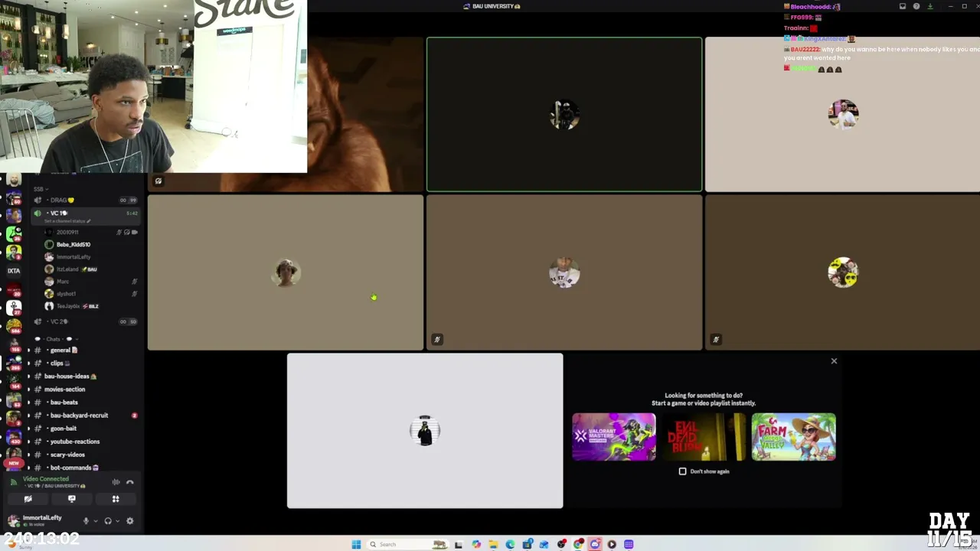Image resolution: width=980 pixels, height=551 pixels.
Task: Click the NEW unread mentions pill
Action: [x=14, y=463]
